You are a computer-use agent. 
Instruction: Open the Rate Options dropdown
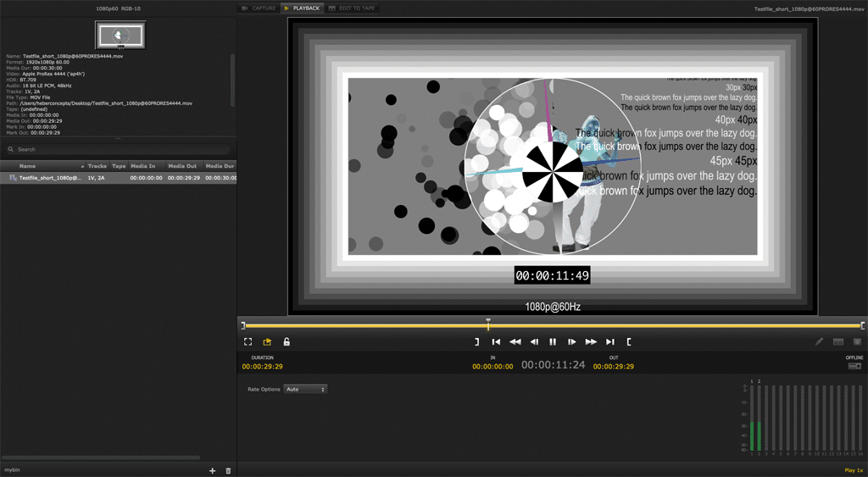coord(305,389)
